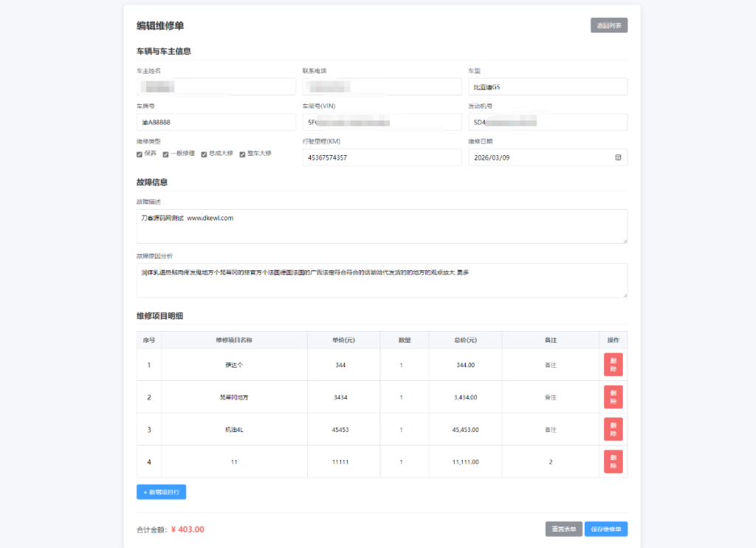Screen dimensions: 756x548
Task: Delete the 萨达个 repair item row
Action: point(613,364)
